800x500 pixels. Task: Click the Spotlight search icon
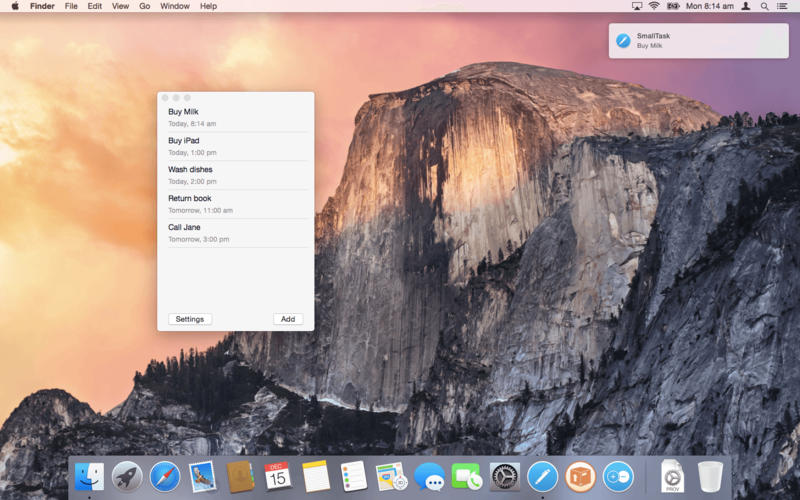tap(764, 6)
